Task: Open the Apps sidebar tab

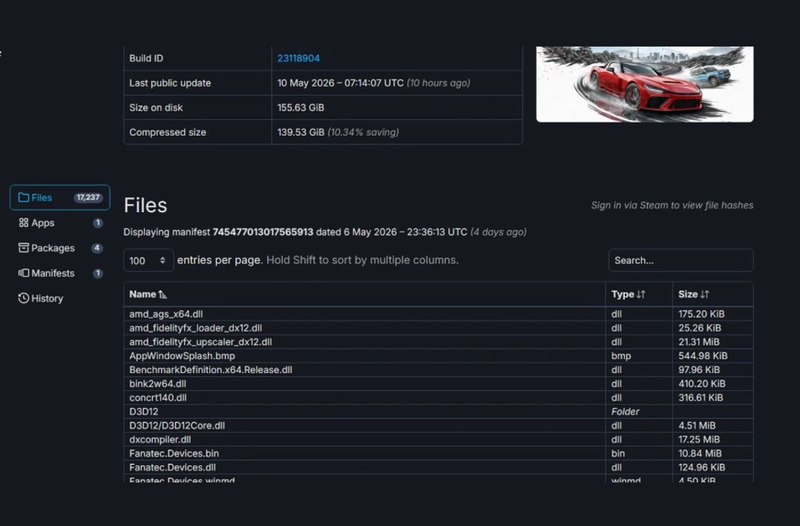Action: click(60, 223)
